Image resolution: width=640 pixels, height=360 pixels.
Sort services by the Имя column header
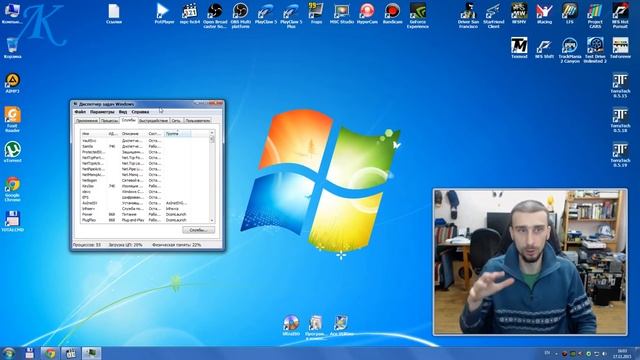click(93, 134)
